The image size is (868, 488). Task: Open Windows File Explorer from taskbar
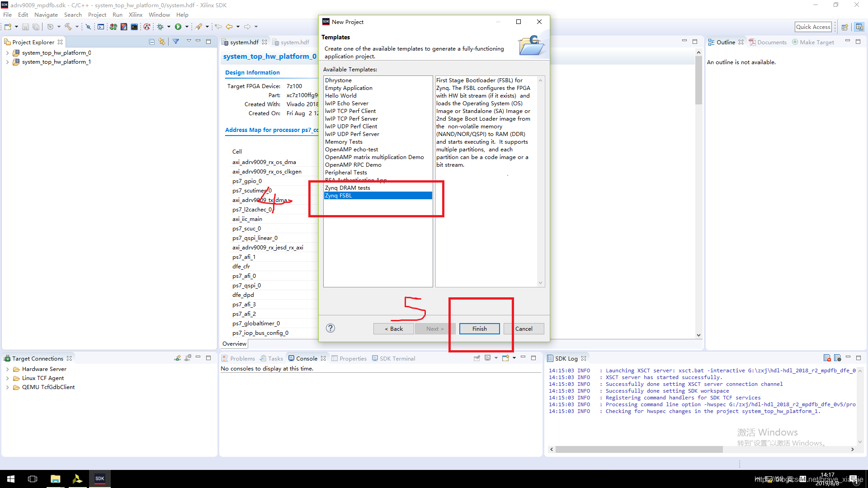point(55,479)
